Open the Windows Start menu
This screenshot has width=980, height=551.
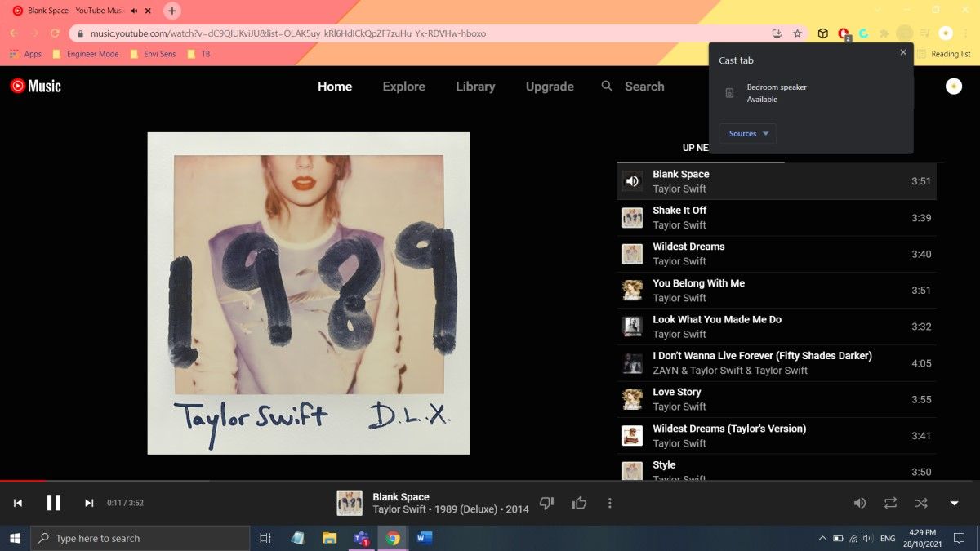(15, 538)
